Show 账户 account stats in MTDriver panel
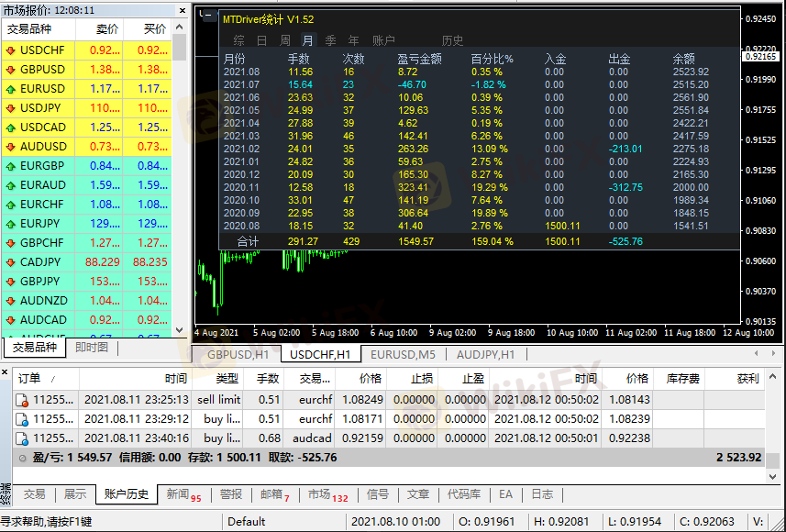The width and height of the screenshot is (786, 532). coord(383,40)
